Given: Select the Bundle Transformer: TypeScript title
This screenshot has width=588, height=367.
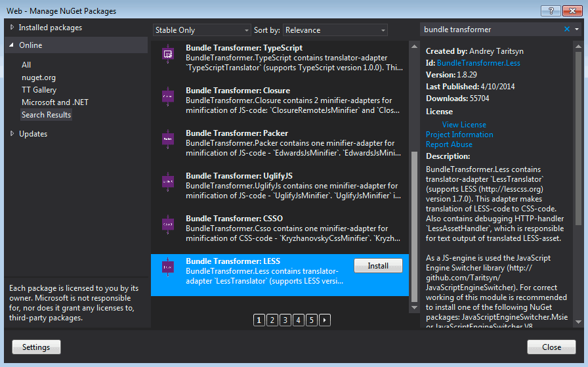Looking at the screenshot, I should 244,48.
